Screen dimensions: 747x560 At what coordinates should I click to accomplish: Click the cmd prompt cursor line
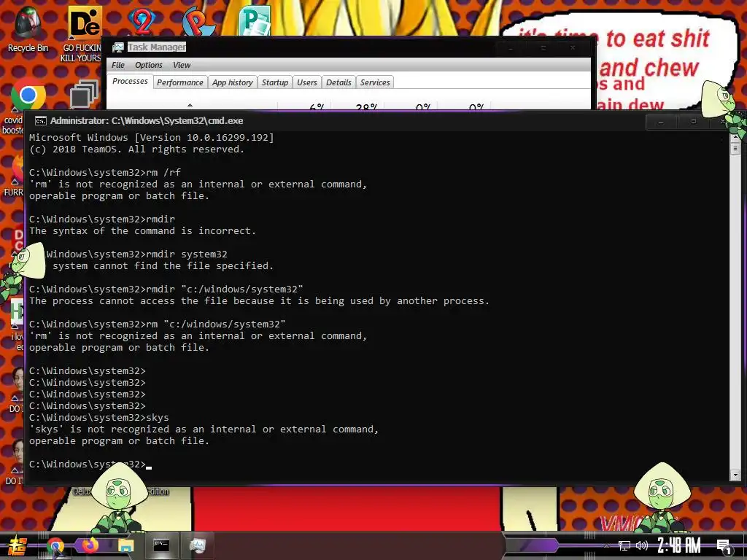(x=90, y=464)
